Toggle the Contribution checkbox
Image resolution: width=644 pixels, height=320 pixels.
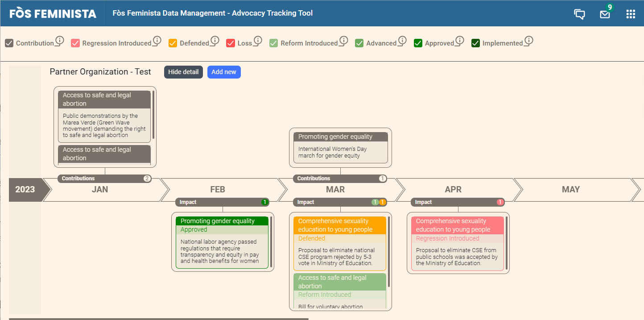coord(9,43)
